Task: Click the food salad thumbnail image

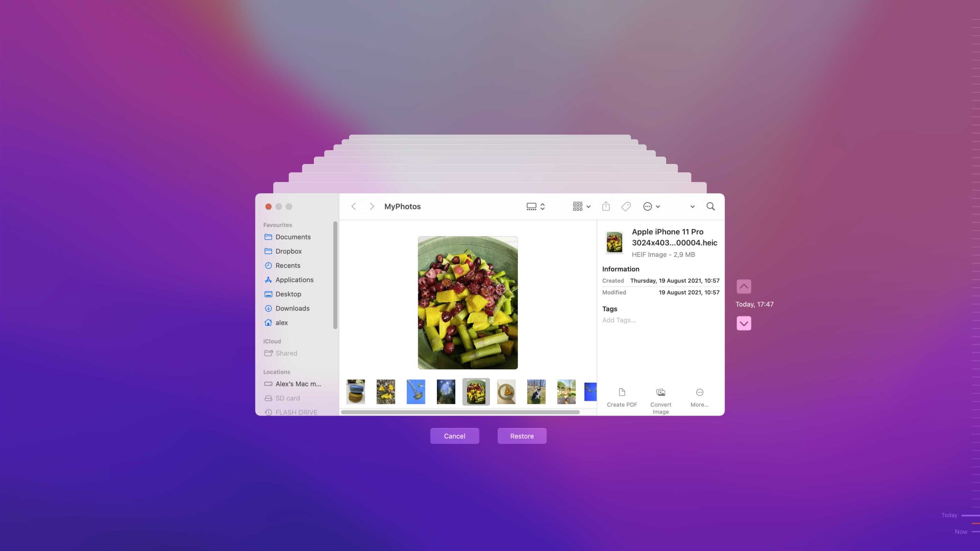Action: pyautogui.click(x=476, y=392)
